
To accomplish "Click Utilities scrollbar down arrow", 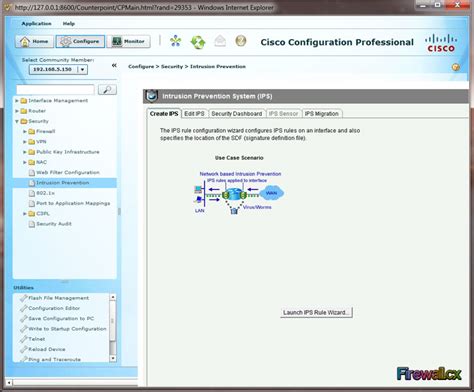I will (x=113, y=358).
